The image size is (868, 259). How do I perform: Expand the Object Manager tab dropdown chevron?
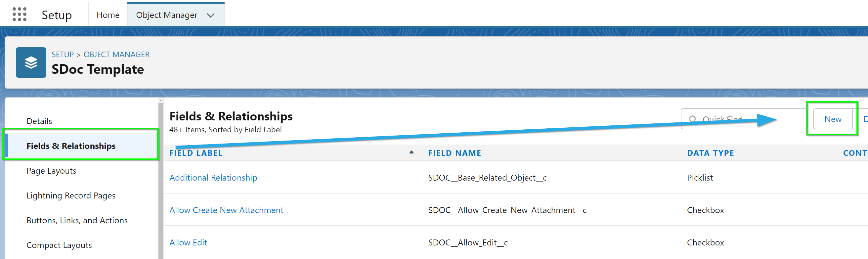[211, 16]
